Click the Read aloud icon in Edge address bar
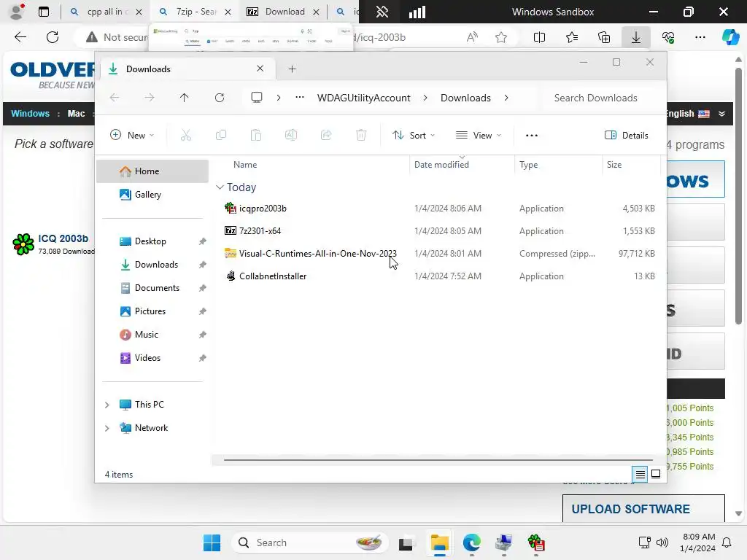Viewport: 747px width, 560px height. (472, 37)
